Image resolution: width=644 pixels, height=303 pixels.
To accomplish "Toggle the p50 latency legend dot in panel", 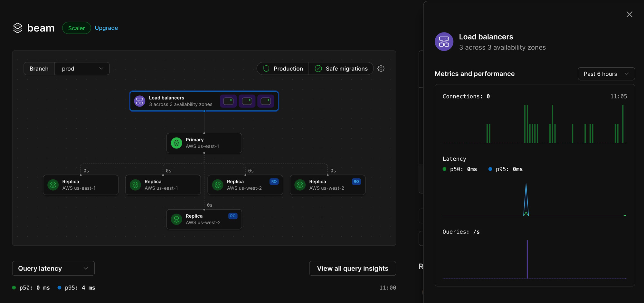I will click(444, 169).
